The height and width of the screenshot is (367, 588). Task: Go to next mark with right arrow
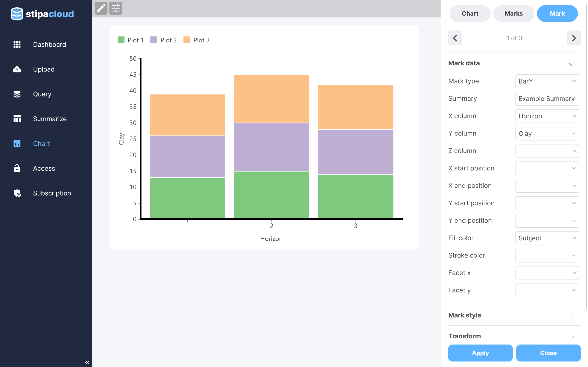(574, 38)
